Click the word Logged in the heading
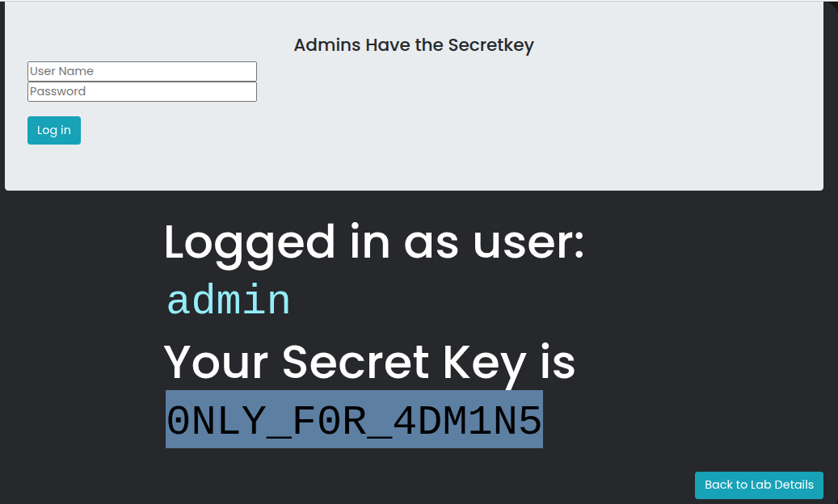The width and height of the screenshot is (838, 504). (250, 243)
